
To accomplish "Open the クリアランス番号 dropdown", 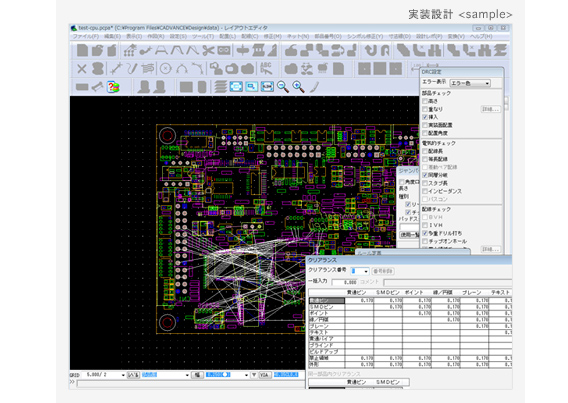I will click(x=360, y=271).
